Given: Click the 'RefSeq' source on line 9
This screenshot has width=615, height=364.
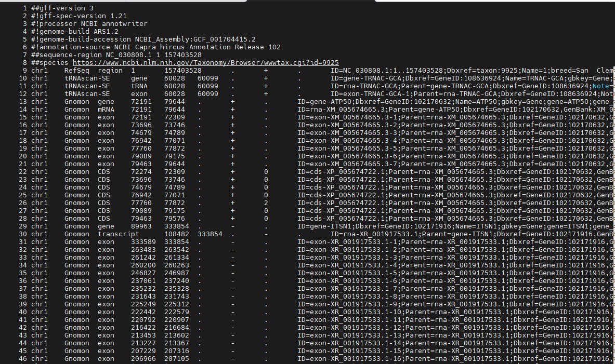Looking at the screenshot, I should [x=77, y=71].
